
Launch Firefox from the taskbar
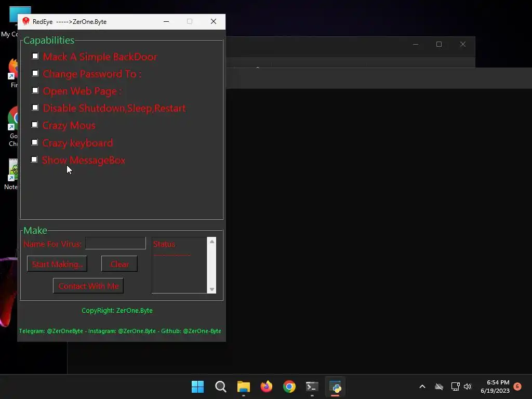coord(267,387)
